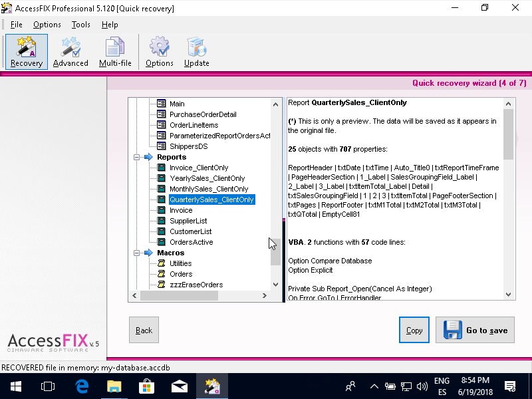Select the Recovery toolbar icon
The height and width of the screenshot is (399, 532).
27,51
